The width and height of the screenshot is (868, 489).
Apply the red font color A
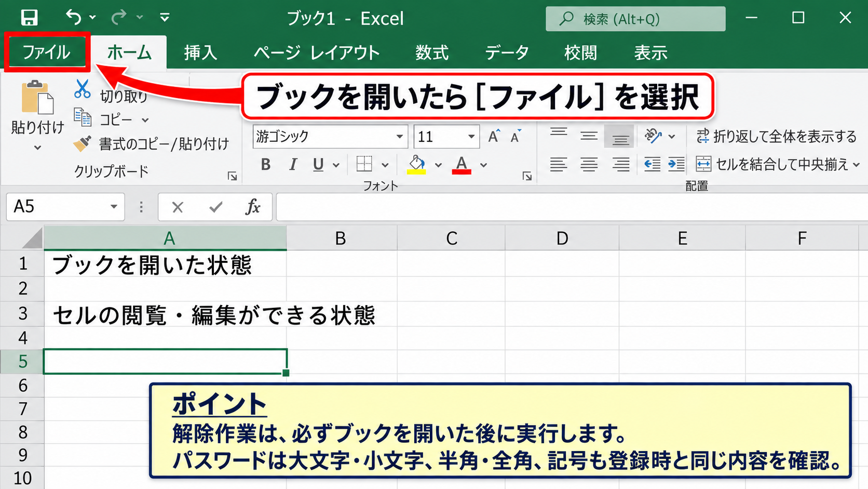[x=462, y=165]
